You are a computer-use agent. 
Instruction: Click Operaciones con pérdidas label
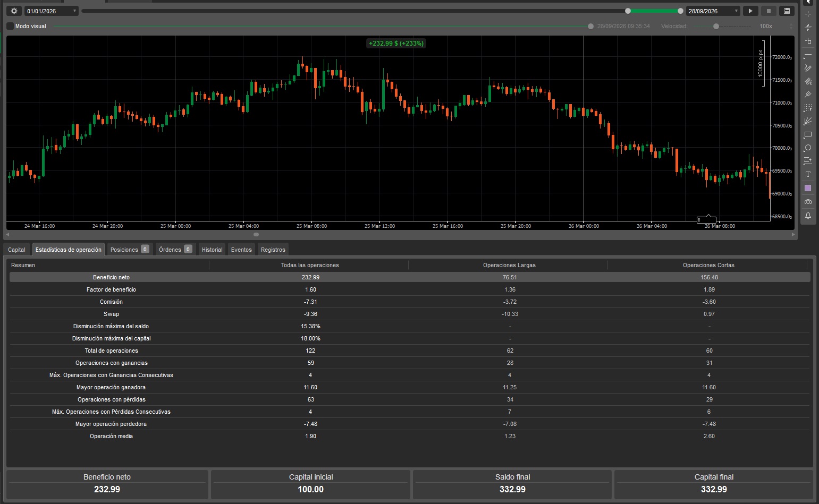click(x=111, y=399)
